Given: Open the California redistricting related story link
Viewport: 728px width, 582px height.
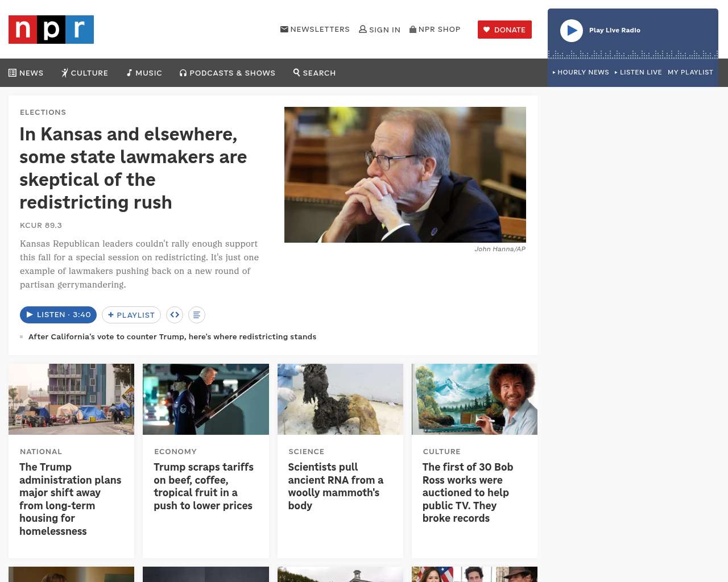Looking at the screenshot, I should click(172, 336).
